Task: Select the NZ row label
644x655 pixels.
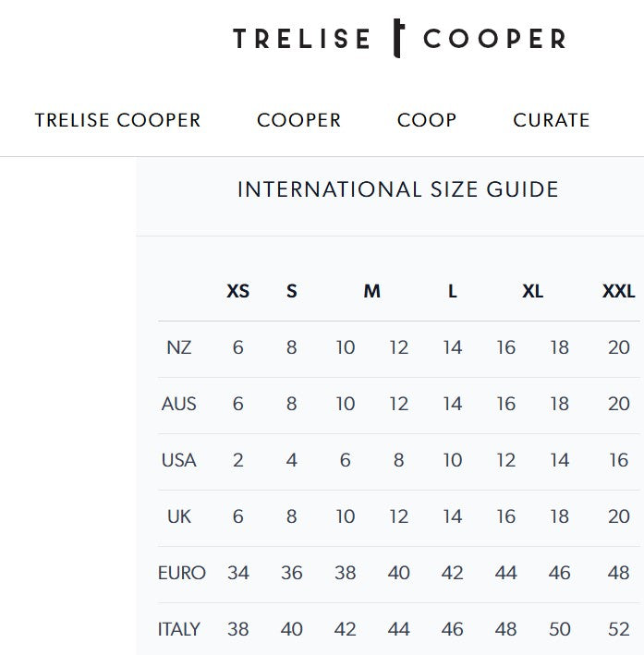Action: click(x=179, y=348)
